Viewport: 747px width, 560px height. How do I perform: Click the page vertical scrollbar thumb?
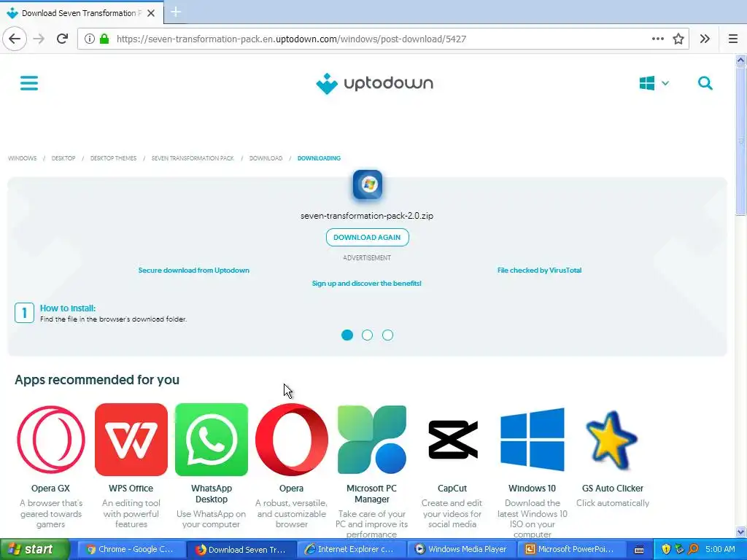(x=741, y=141)
